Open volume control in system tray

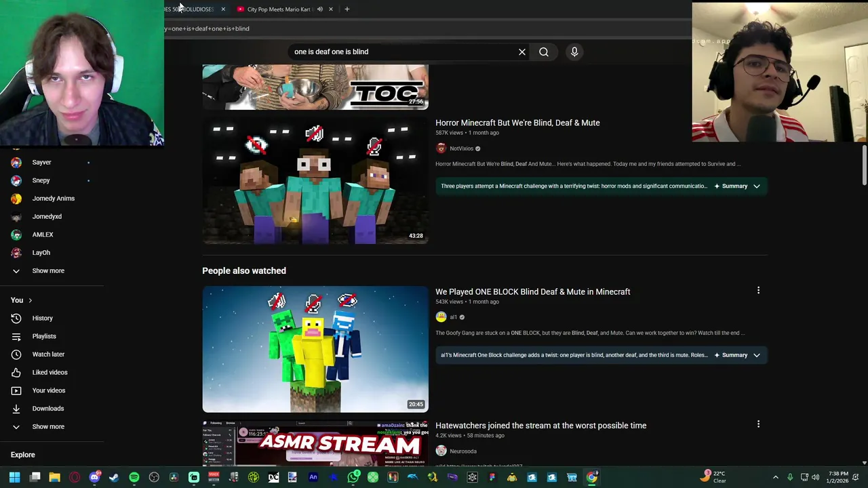coord(816,477)
